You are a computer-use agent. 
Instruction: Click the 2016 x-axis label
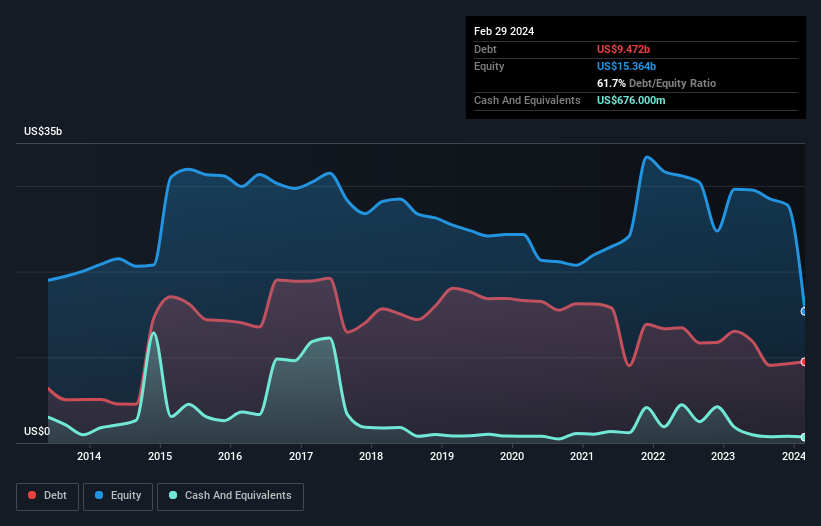(230, 456)
